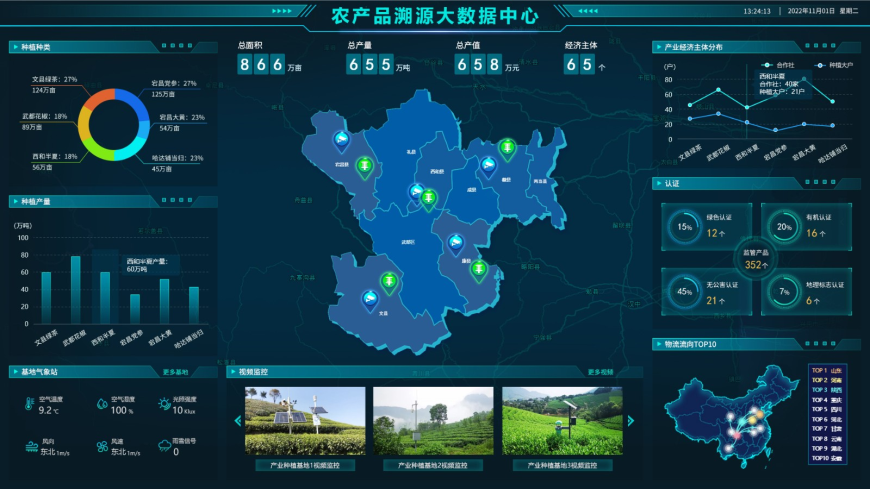Open 更多视频 link in video monitoring panel

[600, 372]
